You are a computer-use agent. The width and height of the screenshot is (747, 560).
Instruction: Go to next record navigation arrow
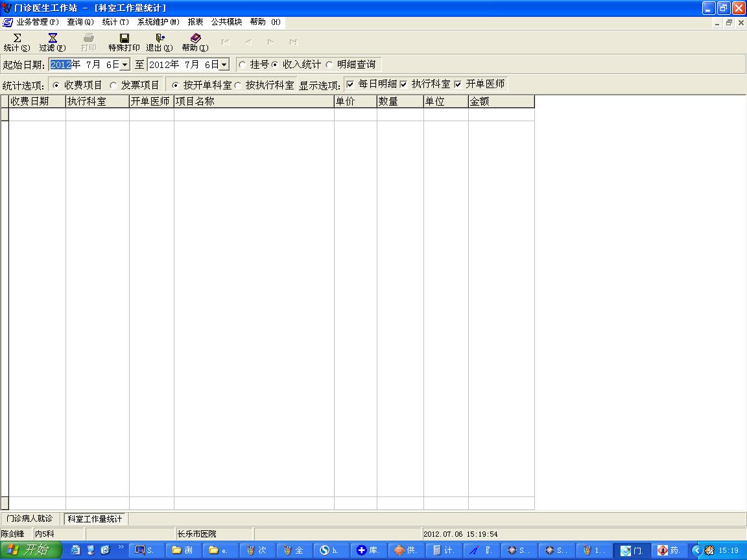270,42
